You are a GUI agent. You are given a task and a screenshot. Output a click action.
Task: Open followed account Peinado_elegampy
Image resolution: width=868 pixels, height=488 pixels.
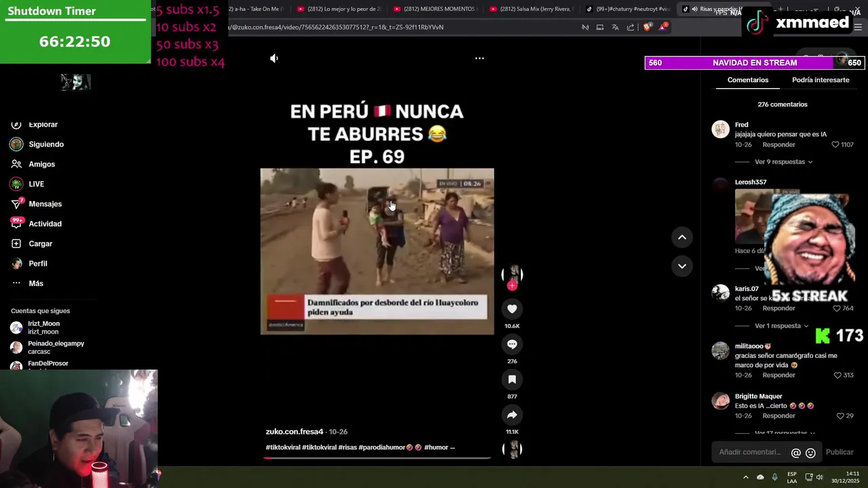coord(47,348)
